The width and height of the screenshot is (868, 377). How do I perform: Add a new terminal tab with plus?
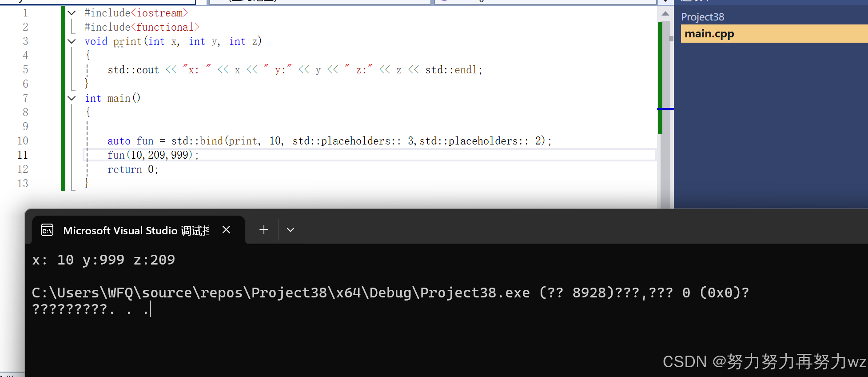[264, 229]
